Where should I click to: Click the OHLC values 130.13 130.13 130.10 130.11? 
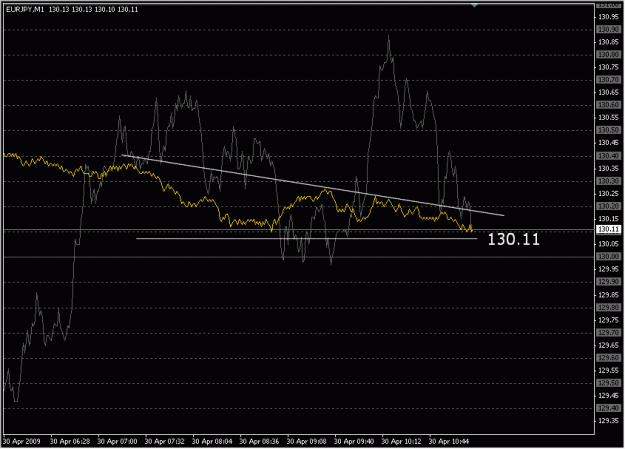(93, 9)
